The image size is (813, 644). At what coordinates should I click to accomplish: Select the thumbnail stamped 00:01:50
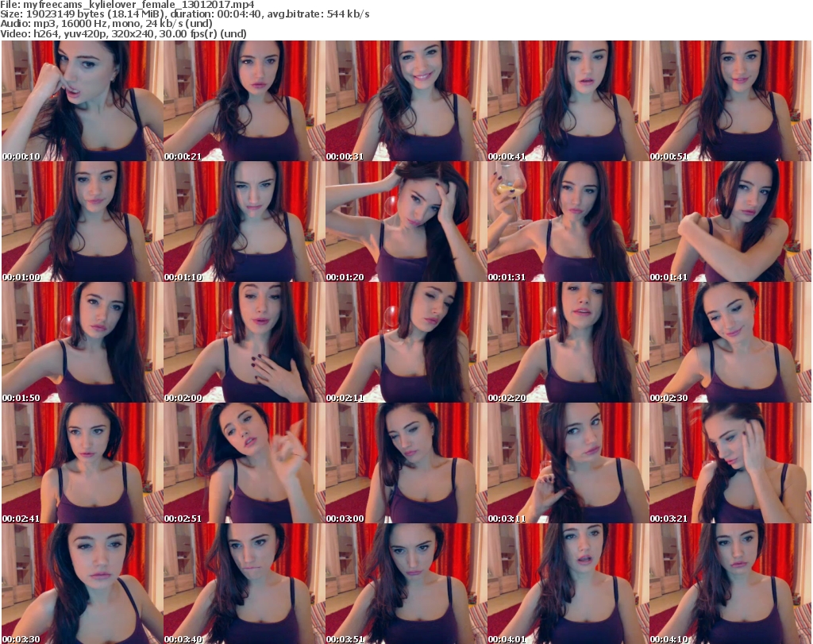(83, 343)
